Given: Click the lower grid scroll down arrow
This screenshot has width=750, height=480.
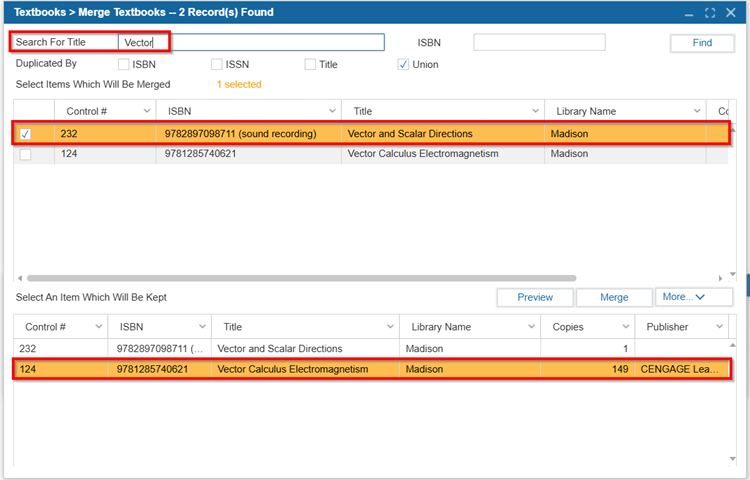Looking at the screenshot, I should pyautogui.click(x=732, y=459).
